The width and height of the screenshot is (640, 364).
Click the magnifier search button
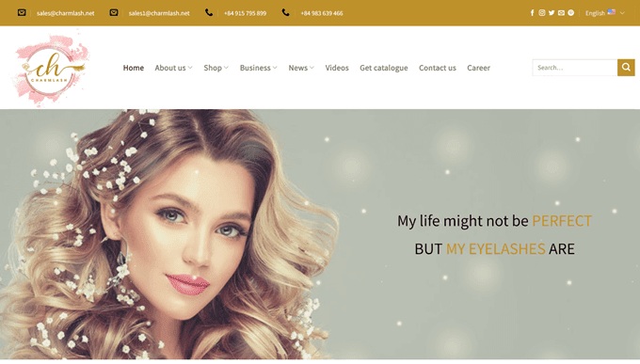tap(626, 68)
